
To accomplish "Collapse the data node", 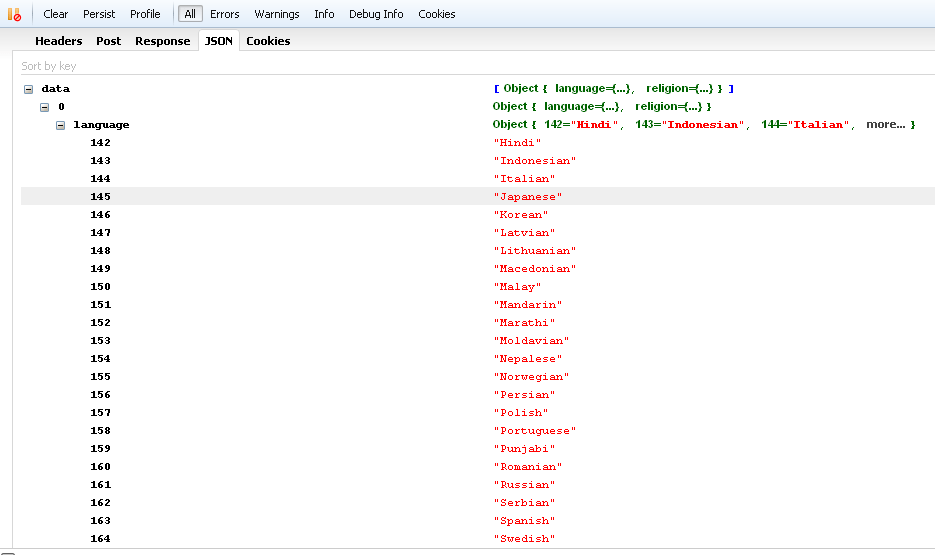I will click(x=29, y=89).
